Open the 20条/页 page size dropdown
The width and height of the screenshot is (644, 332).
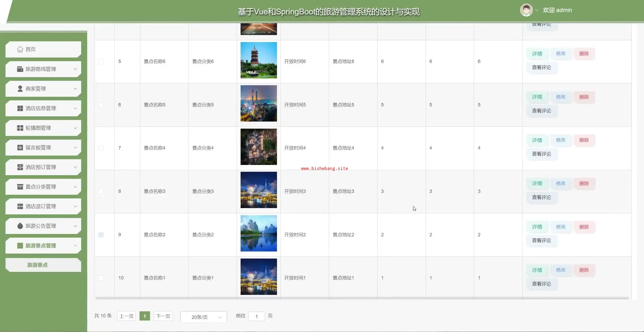(x=203, y=317)
